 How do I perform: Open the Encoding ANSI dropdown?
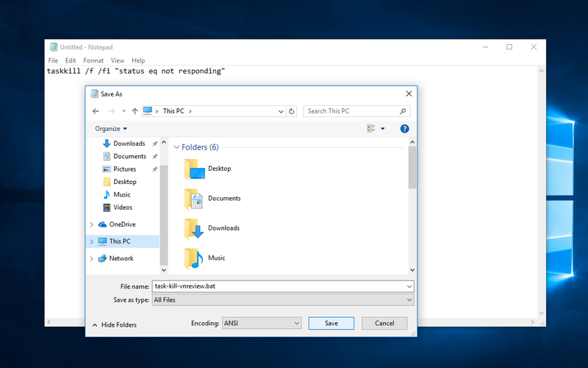pyautogui.click(x=262, y=323)
